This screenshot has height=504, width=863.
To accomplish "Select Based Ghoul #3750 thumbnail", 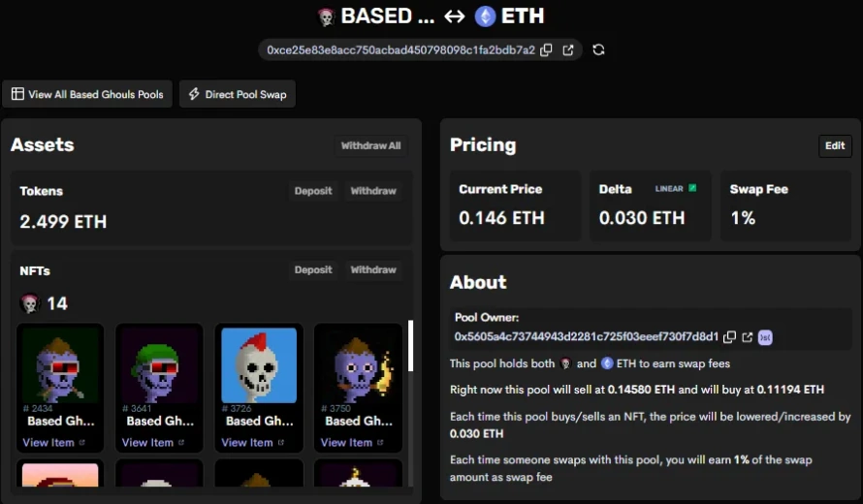I will (358, 364).
